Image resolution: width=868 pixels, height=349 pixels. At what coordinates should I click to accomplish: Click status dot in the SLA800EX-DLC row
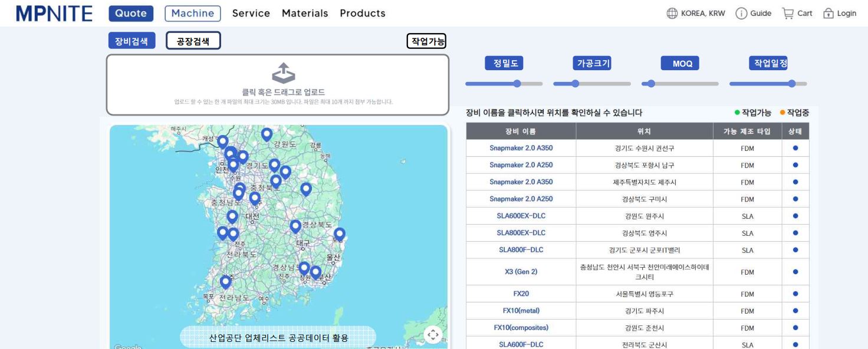tap(795, 233)
